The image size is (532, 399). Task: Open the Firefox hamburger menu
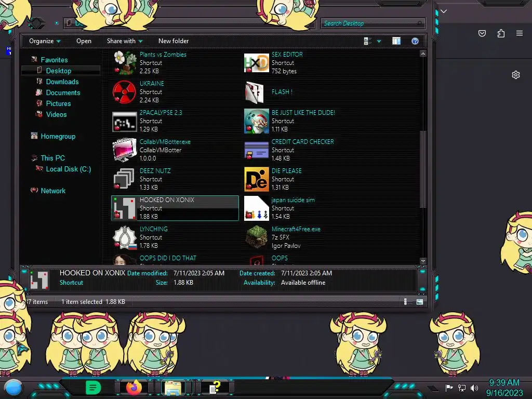coord(520,33)
